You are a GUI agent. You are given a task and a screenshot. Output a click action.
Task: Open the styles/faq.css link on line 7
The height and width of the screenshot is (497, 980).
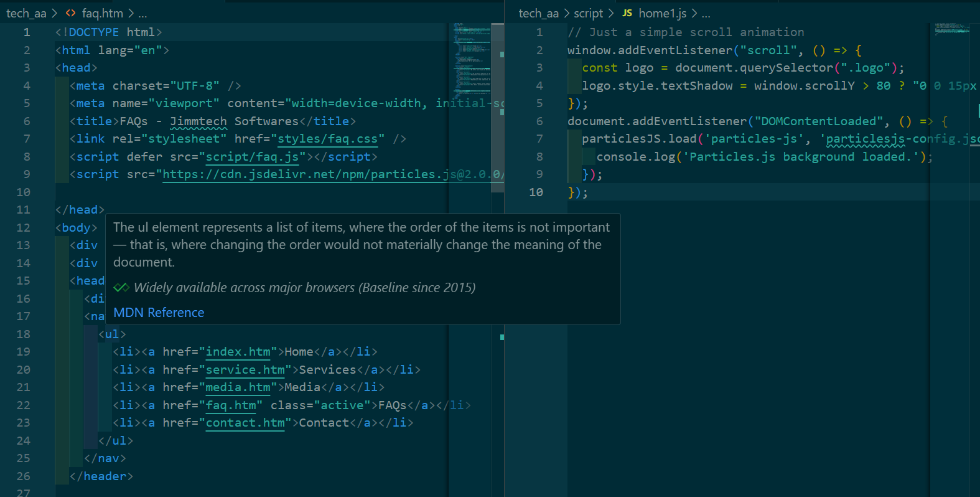point(327,139)
